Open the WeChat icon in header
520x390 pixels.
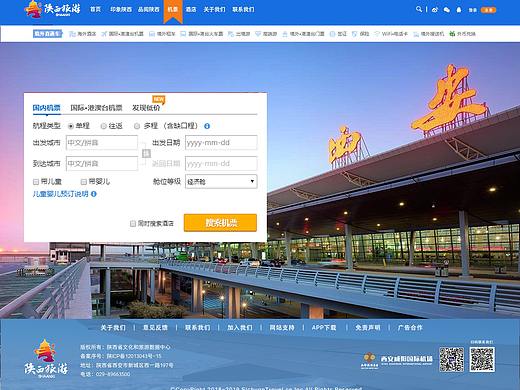[x=447, y=10]
